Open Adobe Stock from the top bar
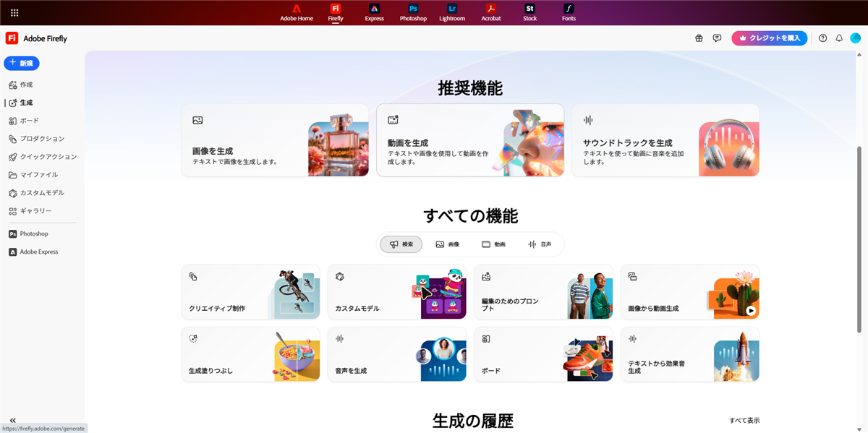Image resolution: width=868 pixels, height=433 pixels. click(x=530, y=12)
